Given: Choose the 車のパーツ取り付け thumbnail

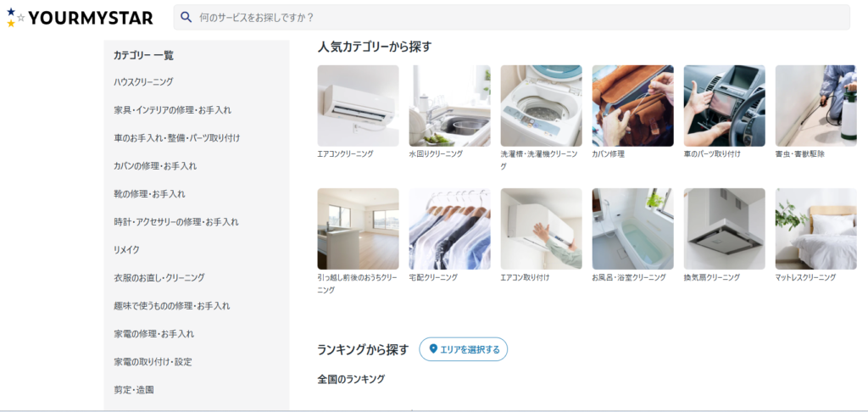Looking at the screenshot, I should tap(725, 106).
